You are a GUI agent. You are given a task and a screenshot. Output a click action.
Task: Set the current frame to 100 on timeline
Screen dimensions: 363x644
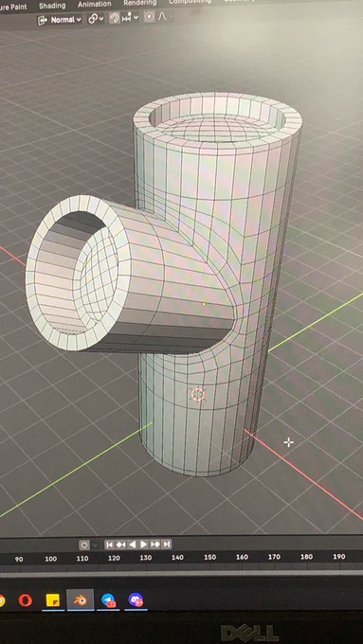50,559
